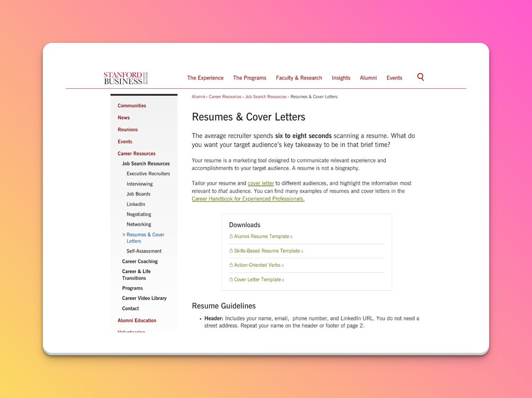Click the document icon after Alumni Resume Template
This screenshot has height=398, width=532.
click(291, 236)
